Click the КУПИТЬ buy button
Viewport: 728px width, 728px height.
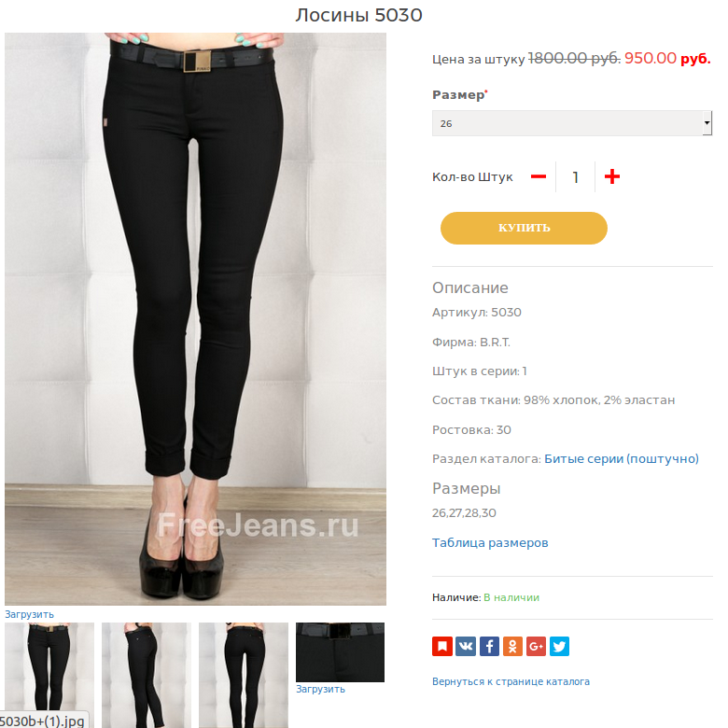[x=524, y=228]
